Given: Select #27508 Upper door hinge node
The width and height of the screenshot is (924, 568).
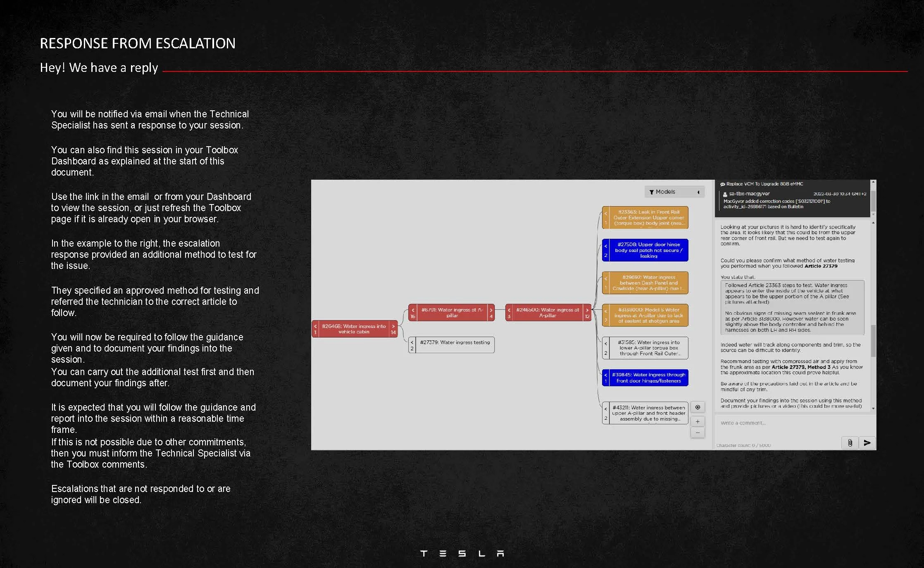Looking at the screenshot, I should point(648,250).
